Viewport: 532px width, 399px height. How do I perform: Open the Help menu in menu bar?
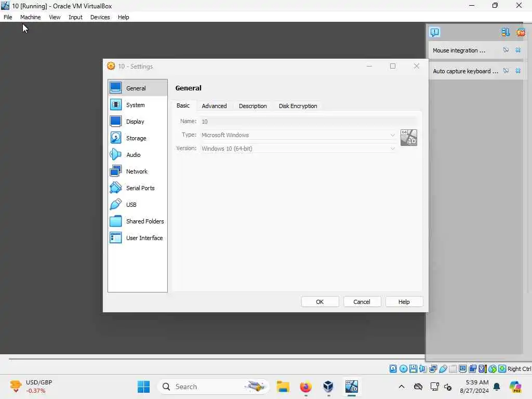tap(123, 17)
